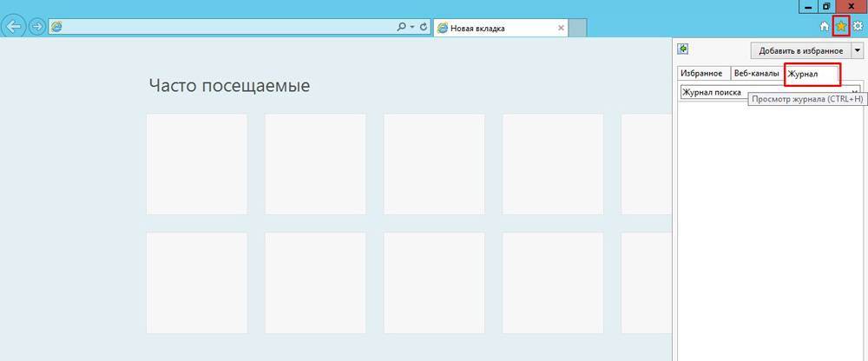
Task: Toggle the Favorites star icon
Action: pos(840,27)
